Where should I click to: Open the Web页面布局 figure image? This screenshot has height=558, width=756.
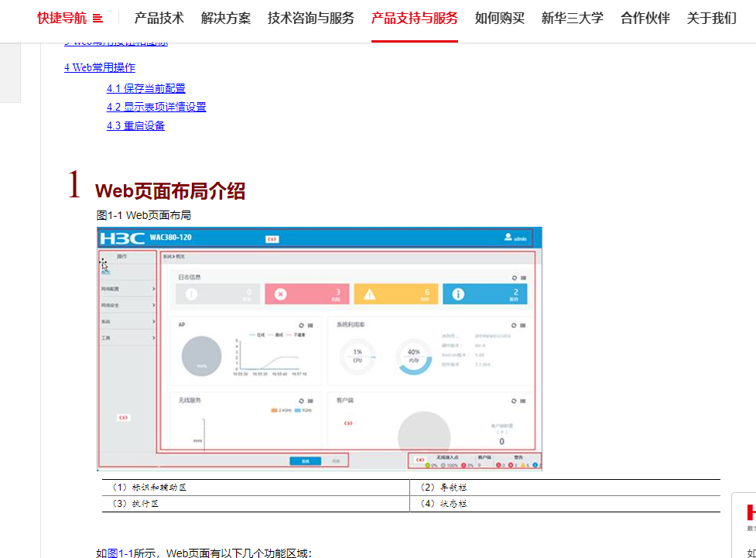[319, 349]
